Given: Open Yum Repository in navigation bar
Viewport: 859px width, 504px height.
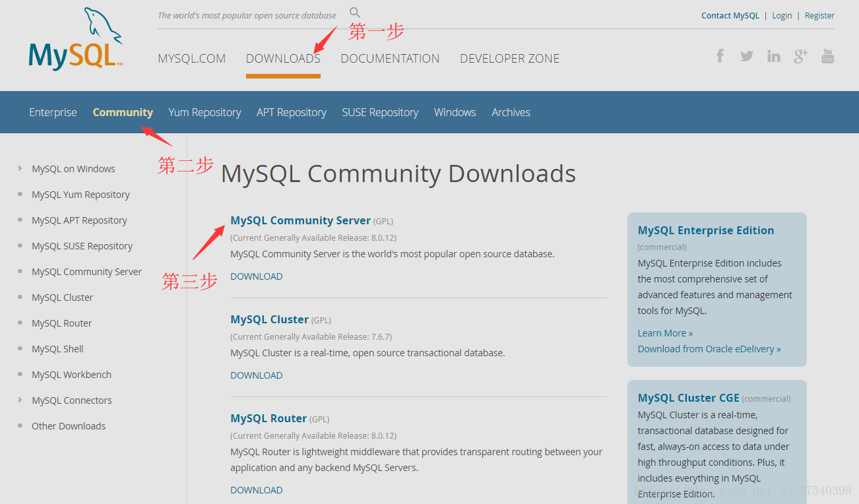Looking at the screenshot, I should click(x=205, y=112).
